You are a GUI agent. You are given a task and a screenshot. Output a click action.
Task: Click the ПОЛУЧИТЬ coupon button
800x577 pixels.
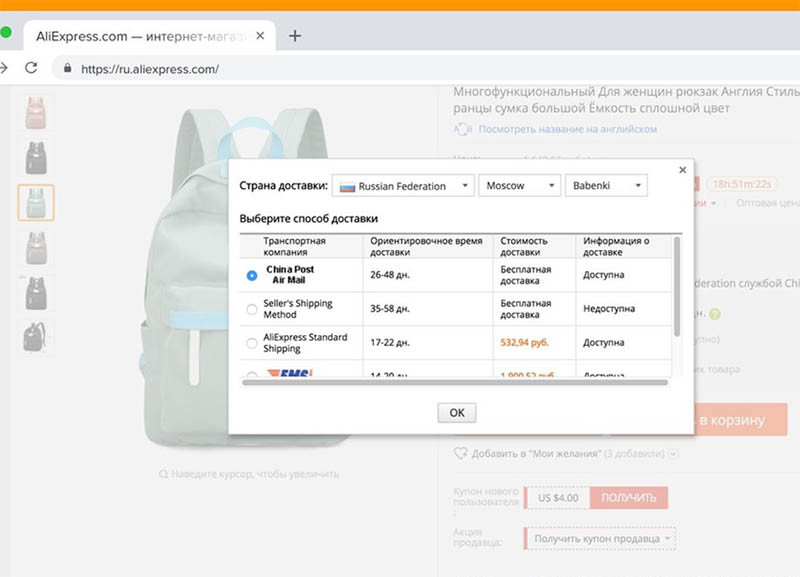coord(628,497)
